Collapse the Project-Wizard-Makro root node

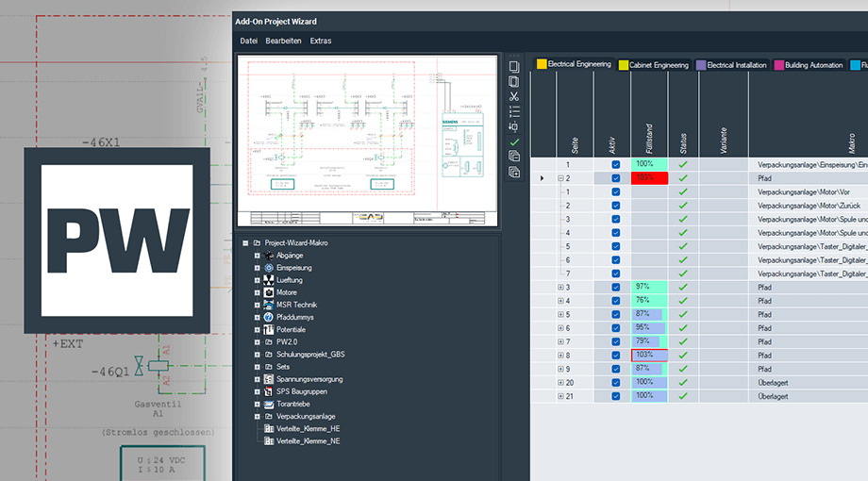pyautogui.click(x=245, y=243)
